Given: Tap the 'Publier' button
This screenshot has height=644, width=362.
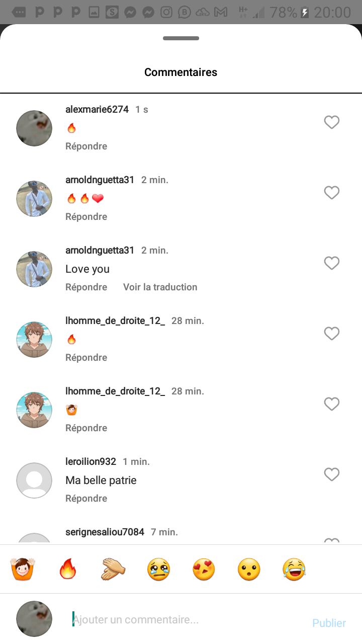Looking at the screenshot, I should 329,623.
